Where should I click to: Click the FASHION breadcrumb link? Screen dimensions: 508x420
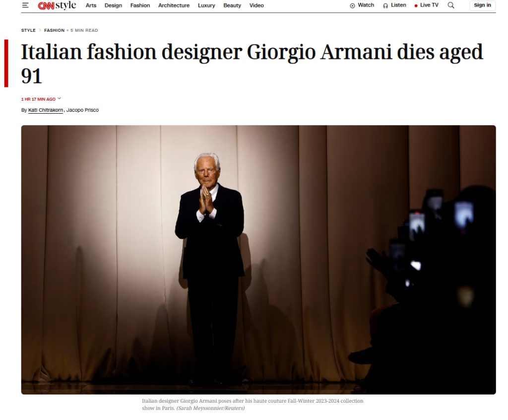tap(54, 30)
